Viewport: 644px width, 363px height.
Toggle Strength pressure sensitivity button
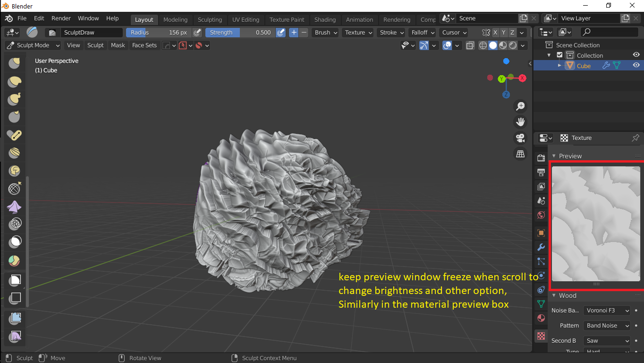(x=281, y=33)
